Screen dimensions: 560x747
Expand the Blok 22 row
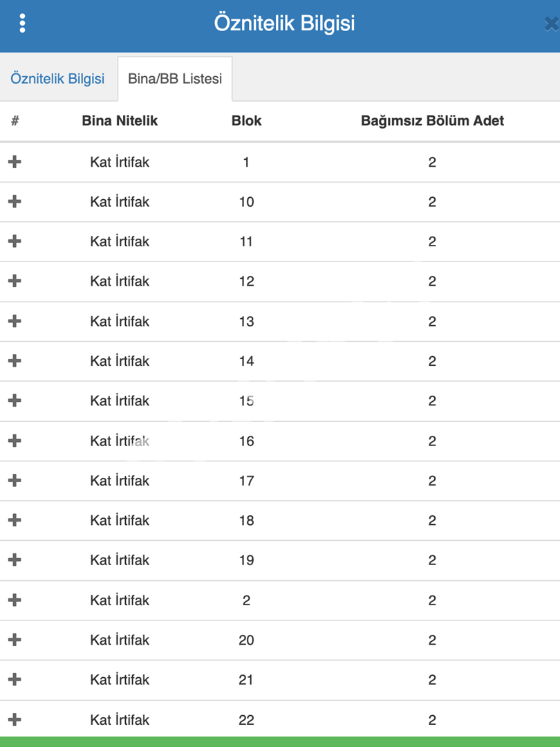coord(15,719)
